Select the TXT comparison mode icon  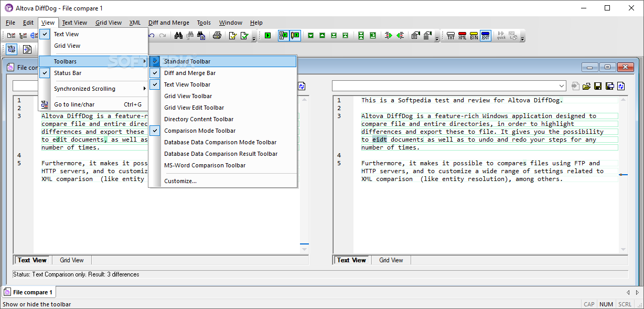[451, 36]
